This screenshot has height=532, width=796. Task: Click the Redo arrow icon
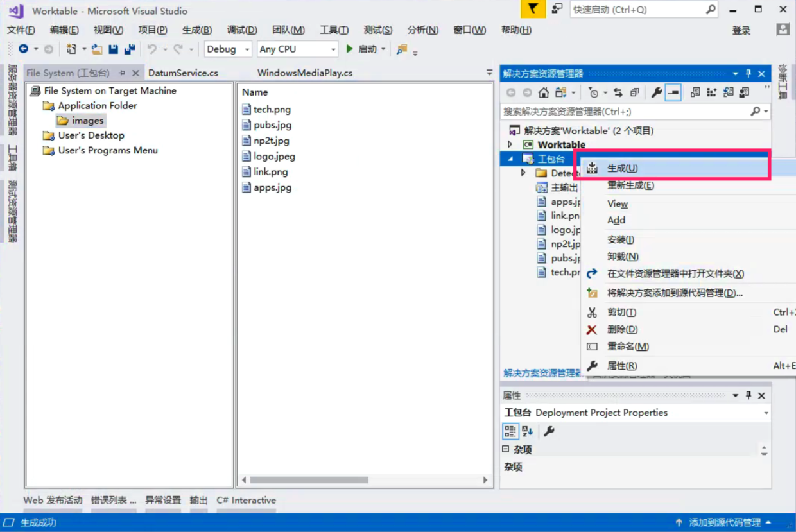tap(178, 49)
